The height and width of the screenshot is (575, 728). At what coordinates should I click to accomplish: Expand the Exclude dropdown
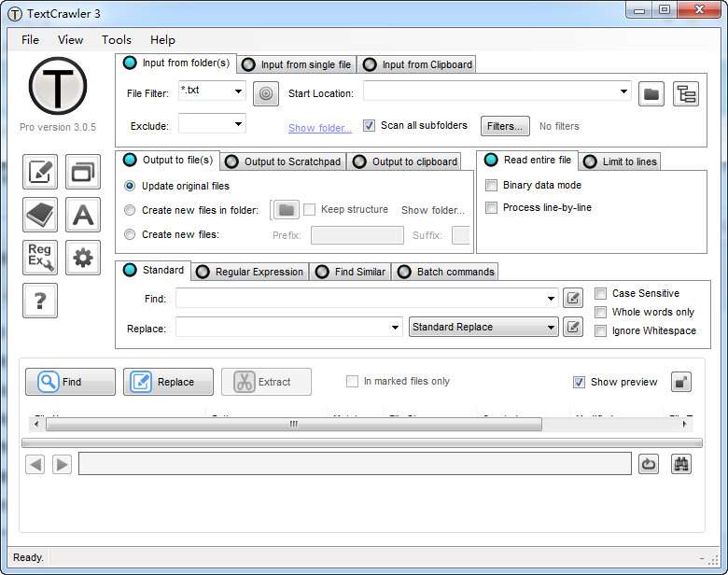(x=238, y=123)
